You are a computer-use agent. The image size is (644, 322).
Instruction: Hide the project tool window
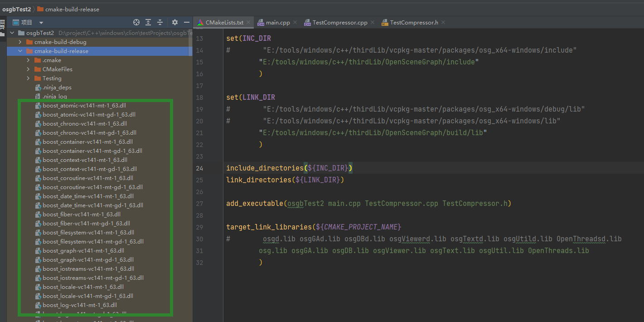[187, 22]
